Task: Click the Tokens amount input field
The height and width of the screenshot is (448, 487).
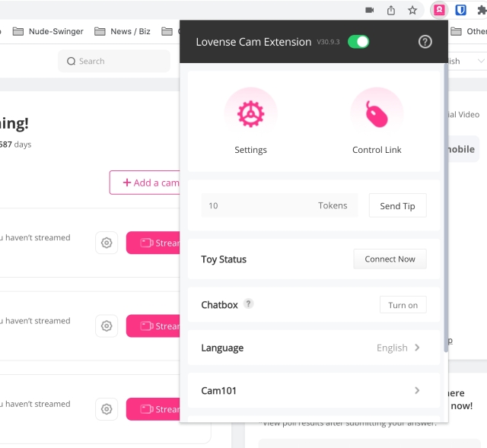Action: coord(259,205)
